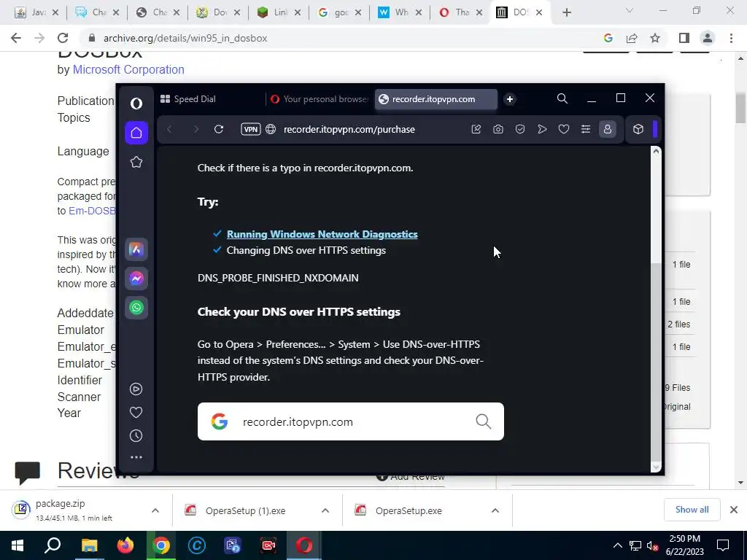This screenshot has width=747, height=560.
Task: Switch to the Google 'goo' Chrome tab
Action: (339, 12)
